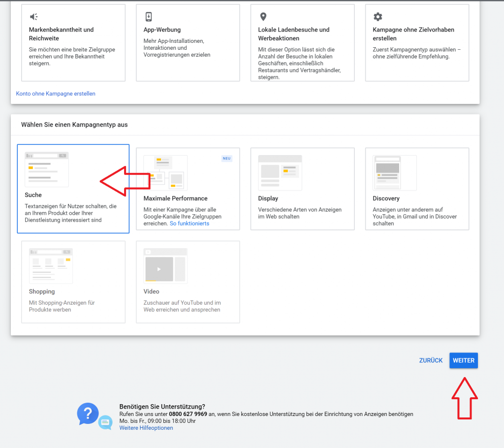Screen dimensions: 504x448
Task: Click the phone icon for App-Werbung
Action: coord(149,17)
